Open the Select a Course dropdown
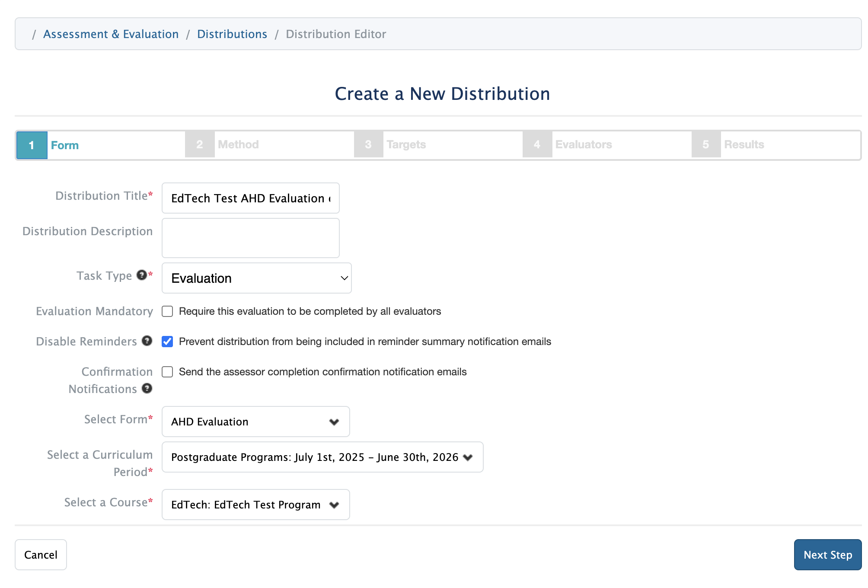868x588 pixels. (x=255, y=505)
